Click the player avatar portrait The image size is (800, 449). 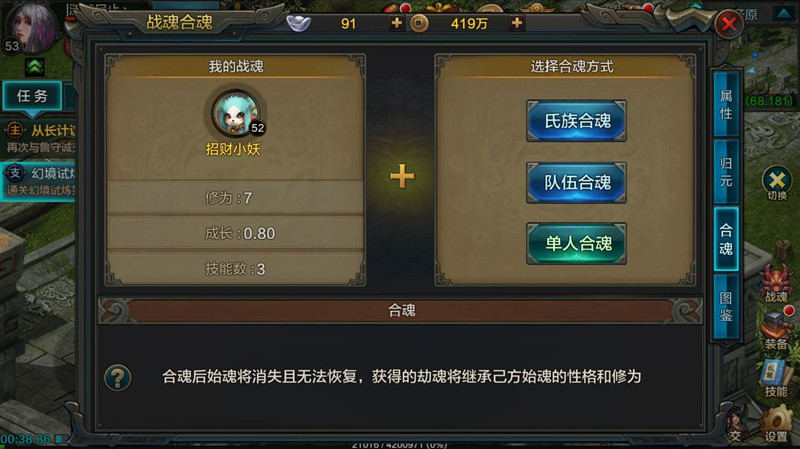tap(32, 27)
